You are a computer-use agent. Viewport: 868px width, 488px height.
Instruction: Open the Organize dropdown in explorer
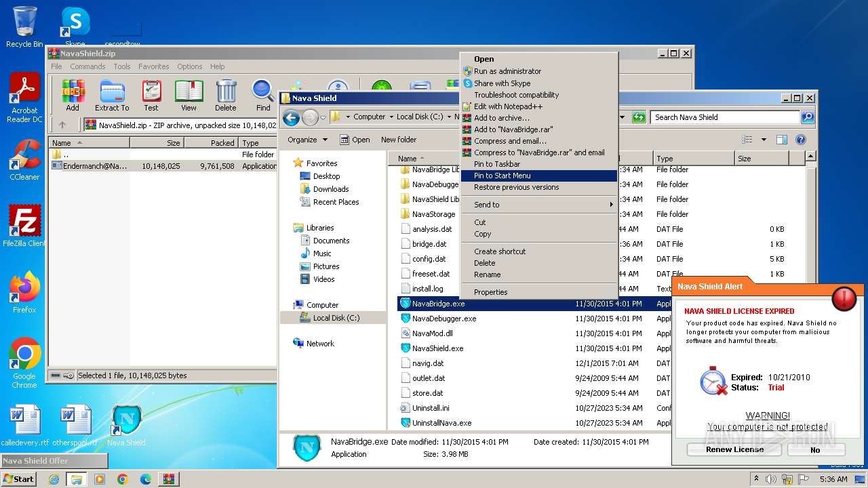click(x=307, y=140)
